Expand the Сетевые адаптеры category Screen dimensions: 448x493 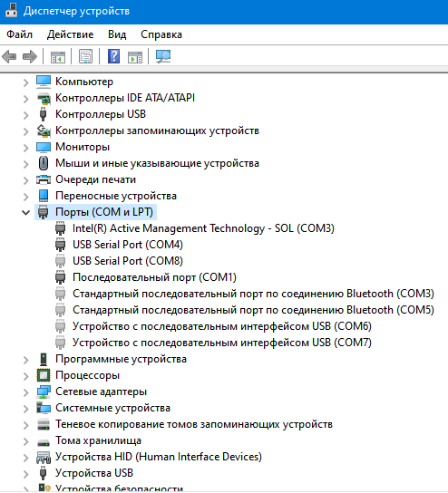click(x=25, y=392)
